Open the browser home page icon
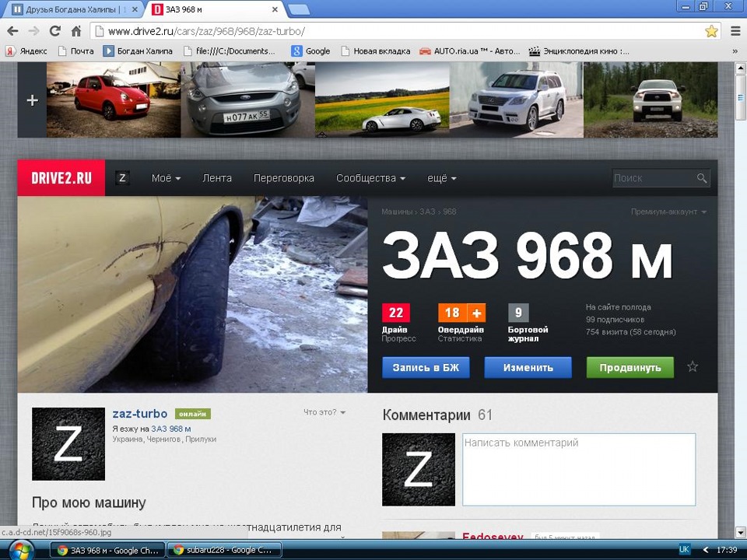 point(76,31)
